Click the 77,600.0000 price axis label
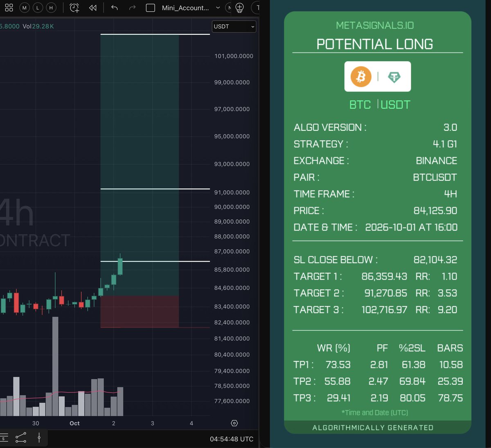The image size is (491, 448). pyautogui.click(x=232, y=401)
